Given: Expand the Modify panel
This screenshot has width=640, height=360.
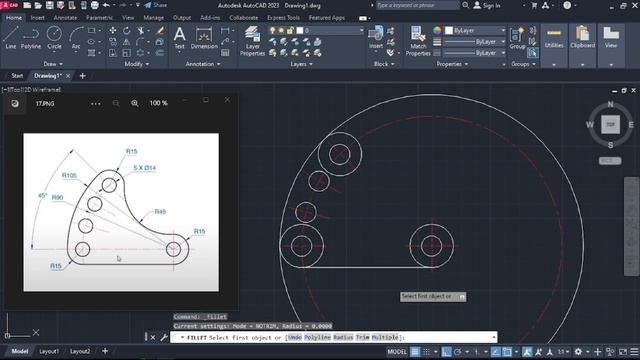Looking at the screenshot, I should point(137,64).
